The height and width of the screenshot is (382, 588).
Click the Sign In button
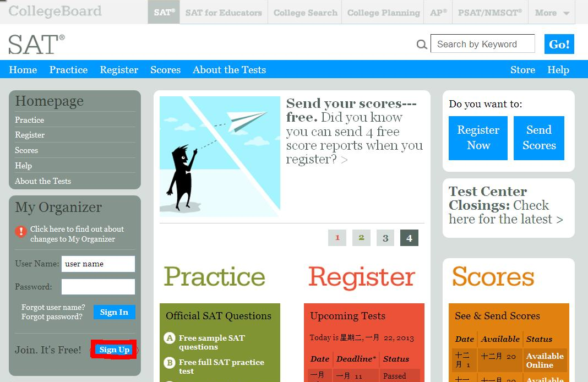115,312
